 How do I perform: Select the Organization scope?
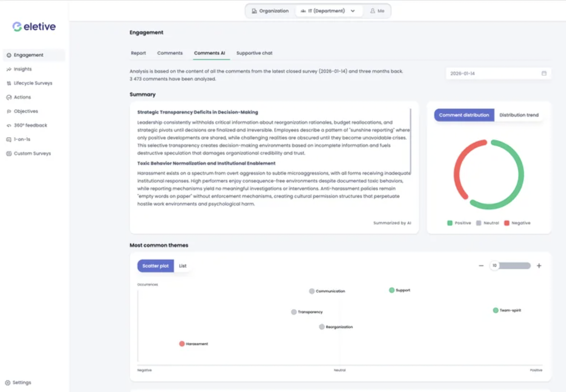point(270,11)
